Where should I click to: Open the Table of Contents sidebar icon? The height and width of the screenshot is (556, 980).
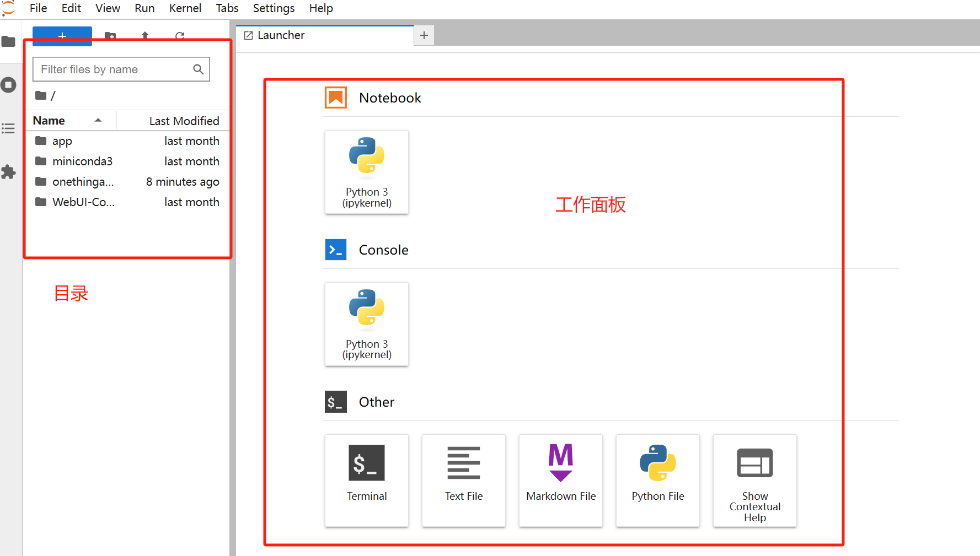pos(8,128)
